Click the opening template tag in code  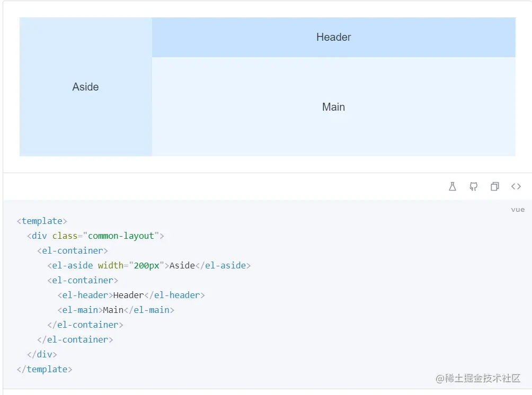pos(42,221)
